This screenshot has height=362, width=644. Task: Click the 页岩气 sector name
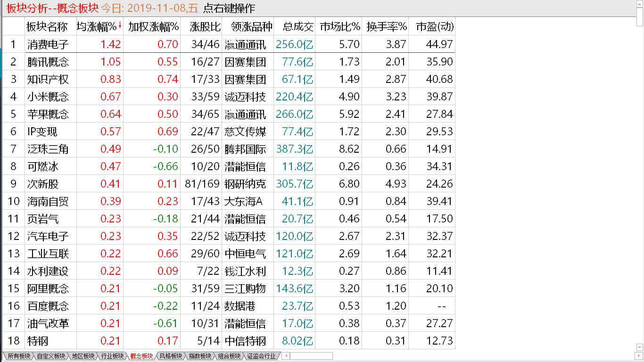(42, 219)
